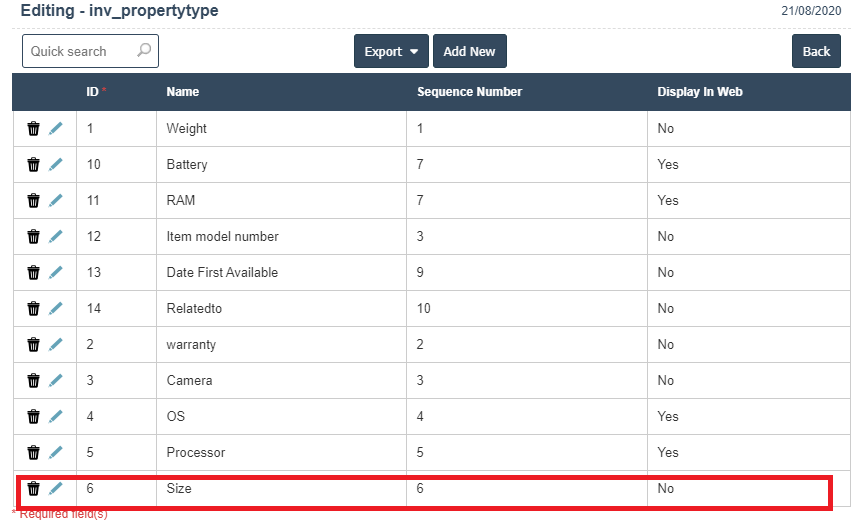Image resolution: width=858 pixels, height=523 pixels.
Task: Open the Export dropdown menu
Action: (391, 52)
